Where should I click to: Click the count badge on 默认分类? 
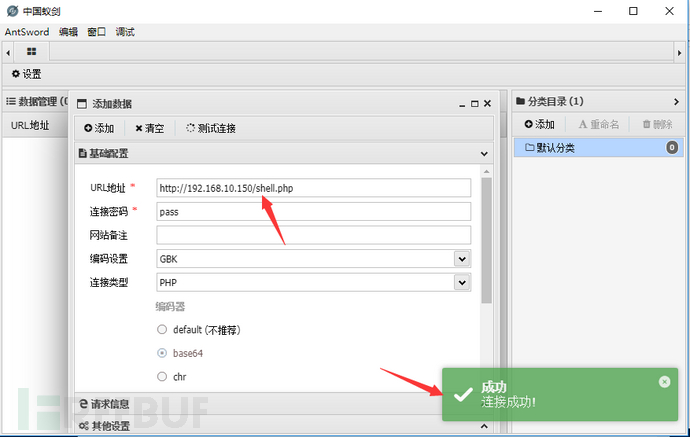click(672, 147)
